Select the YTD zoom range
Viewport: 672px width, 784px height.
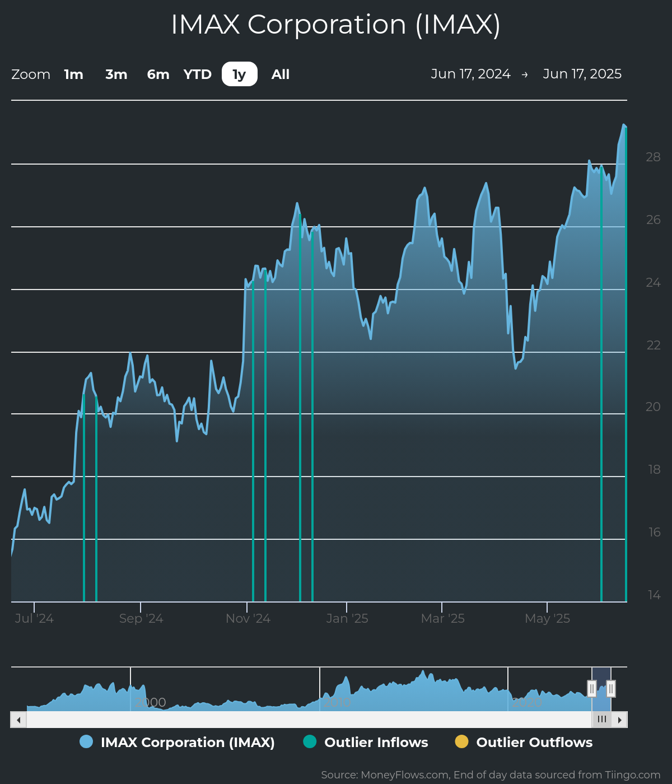coord(197,74)
